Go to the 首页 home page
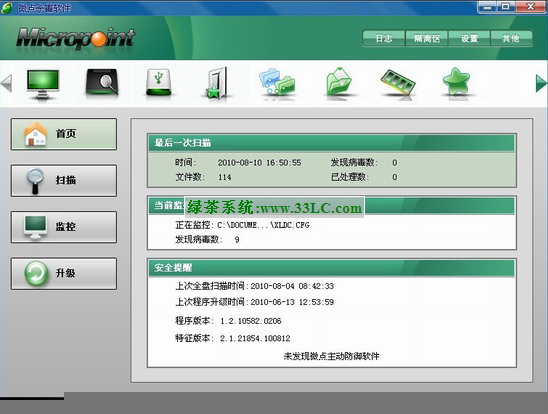The image size is (548, 414). click(64, 134)
